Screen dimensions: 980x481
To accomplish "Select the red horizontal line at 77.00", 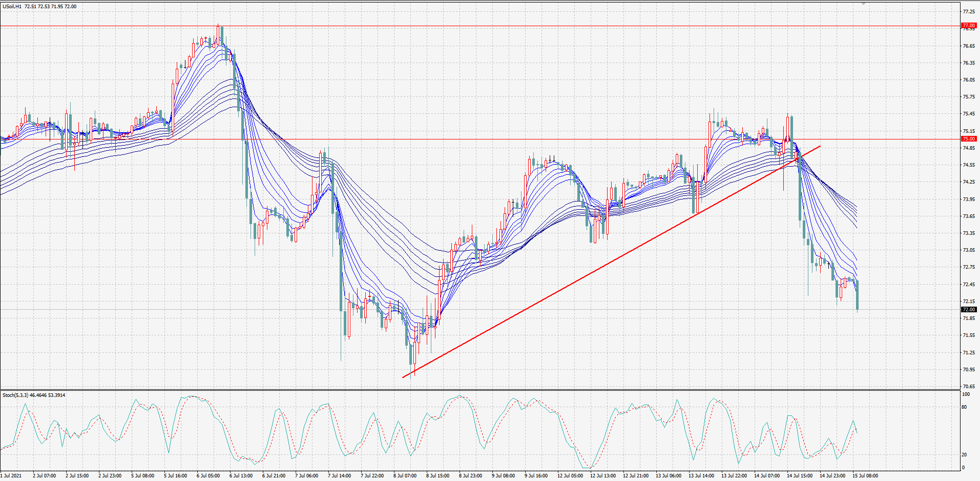I will [x=480, y=26].
